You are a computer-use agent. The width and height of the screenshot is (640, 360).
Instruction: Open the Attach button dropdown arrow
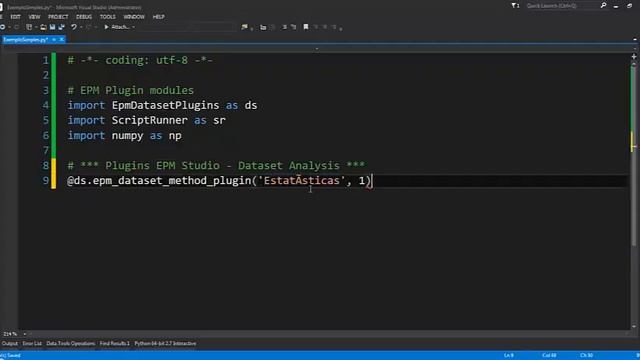click(133, 27)
